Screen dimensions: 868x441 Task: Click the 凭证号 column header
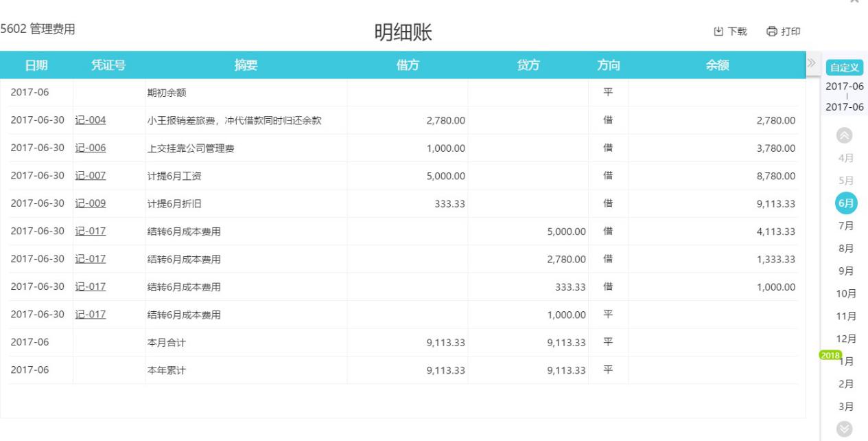coord(108,65)
